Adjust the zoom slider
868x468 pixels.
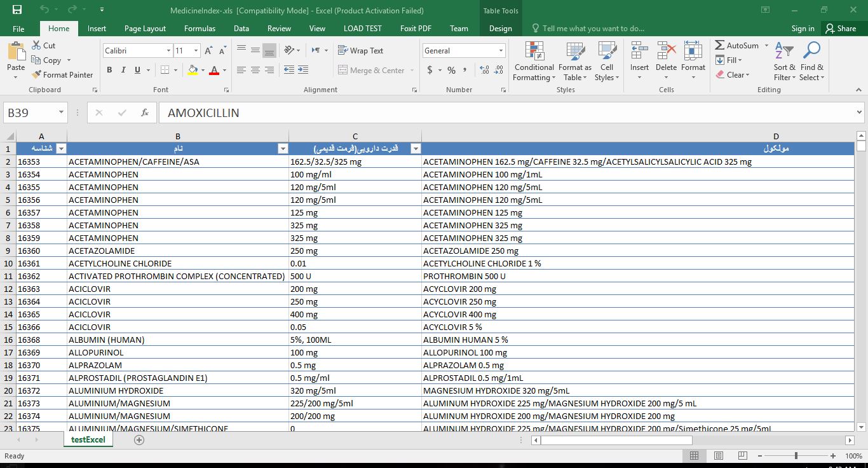796,456
